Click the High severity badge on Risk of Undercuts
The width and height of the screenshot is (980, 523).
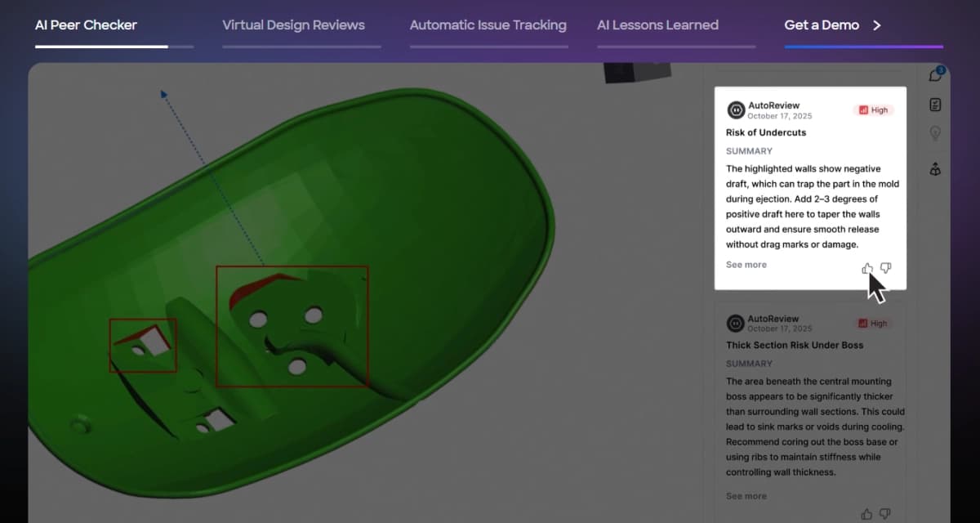click(873, 110)
